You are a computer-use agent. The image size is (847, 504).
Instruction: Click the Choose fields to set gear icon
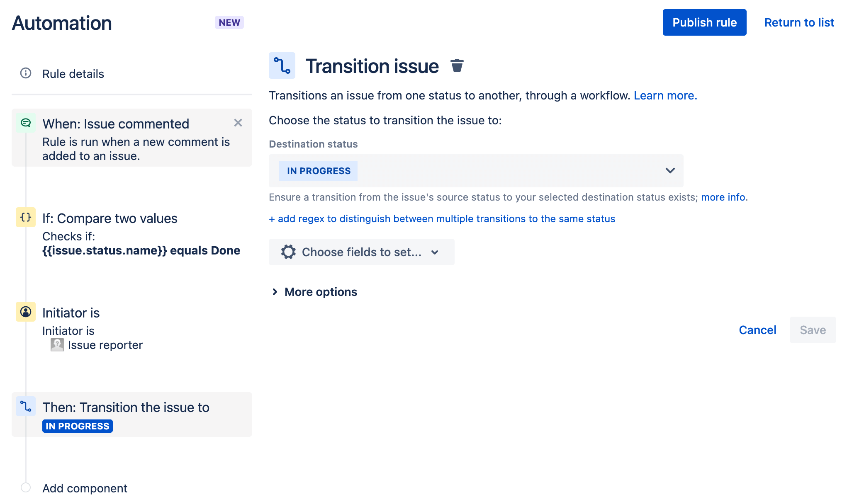click(289, 252)
